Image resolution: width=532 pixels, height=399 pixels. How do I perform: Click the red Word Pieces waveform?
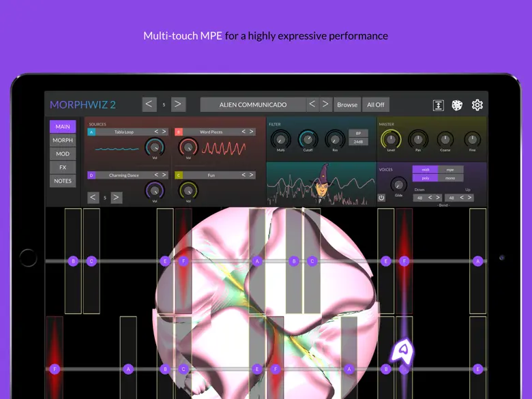tap(224, 149)
